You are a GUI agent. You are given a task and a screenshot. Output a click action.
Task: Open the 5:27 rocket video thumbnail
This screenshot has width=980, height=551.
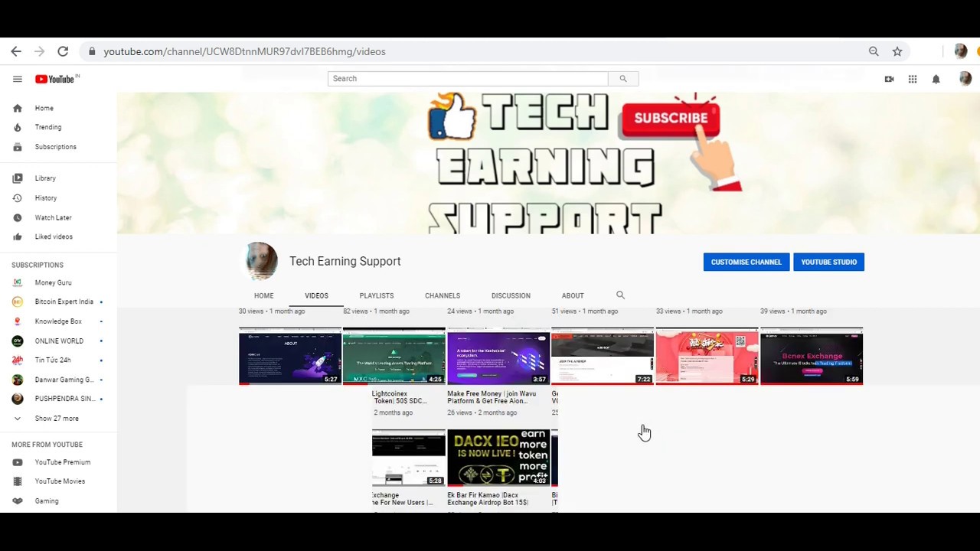(290, 356)
